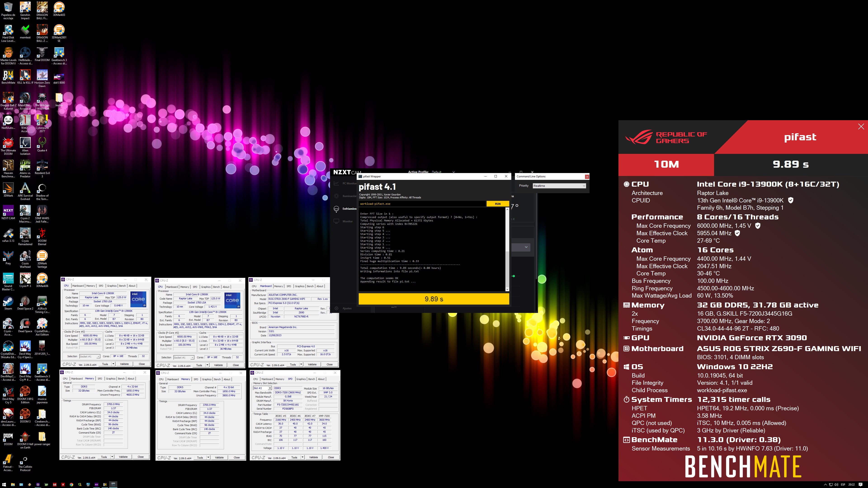Click the Chrome taskbar icon
Screen dimensions: 868x488
pyautogui.click(x=71, y=485)
